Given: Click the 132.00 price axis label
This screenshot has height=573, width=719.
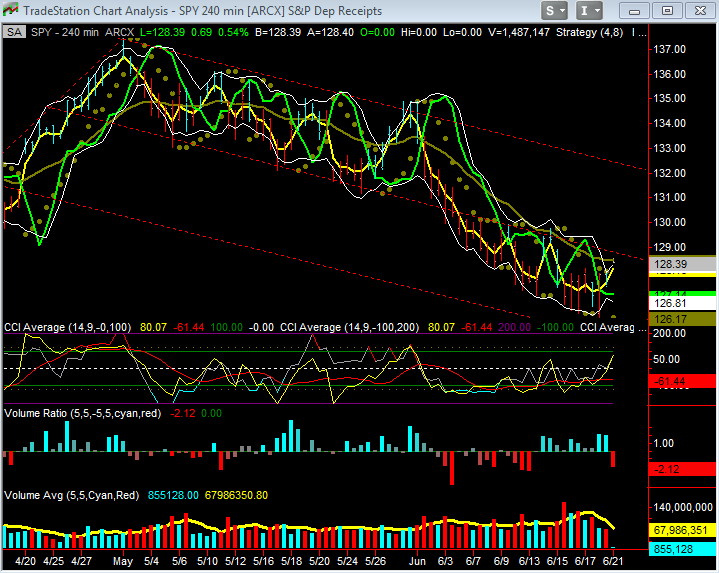Looking at the screenshot, I should [669, 173].
